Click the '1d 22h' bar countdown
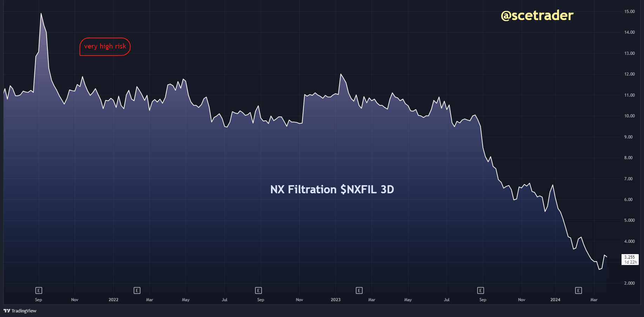This screenshot has width=644, height=317. tap(631, 262)
